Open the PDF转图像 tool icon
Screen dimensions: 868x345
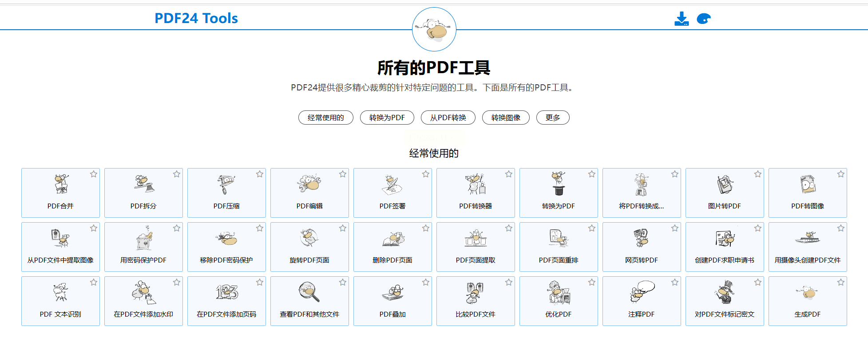pyautogui.click(x=808, y=184)
